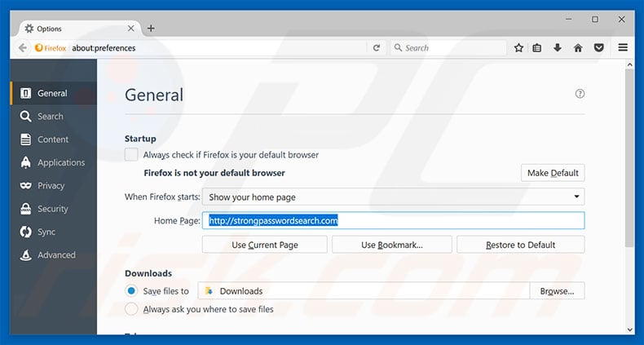Click Use Bookmark... button
Screen dimensions: 644x345
tap(392, 245)
